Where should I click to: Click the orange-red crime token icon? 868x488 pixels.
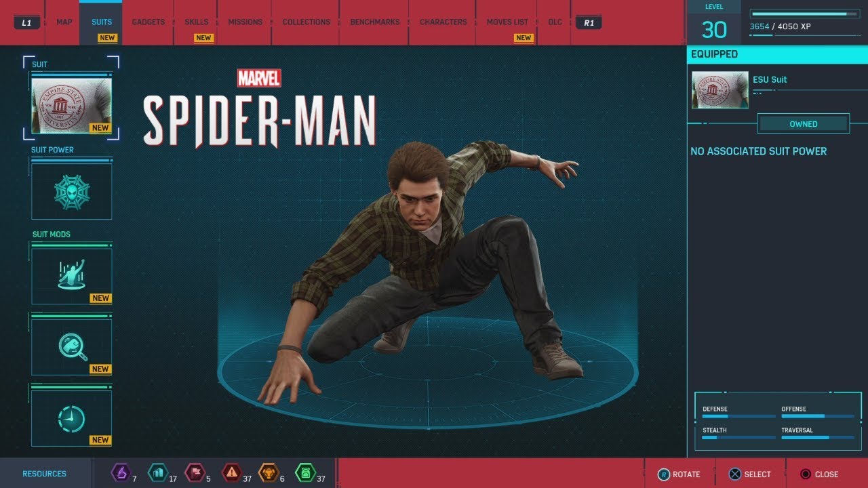coord(231,472)
